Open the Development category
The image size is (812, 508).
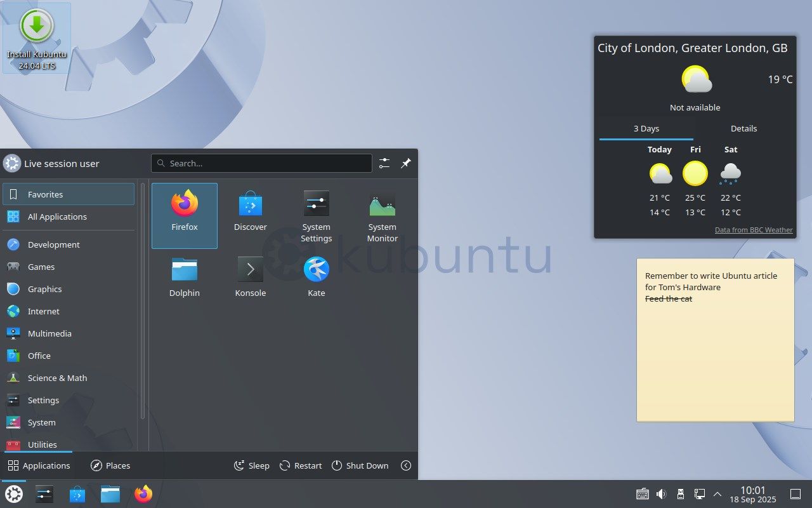click(x=69, y=244)
